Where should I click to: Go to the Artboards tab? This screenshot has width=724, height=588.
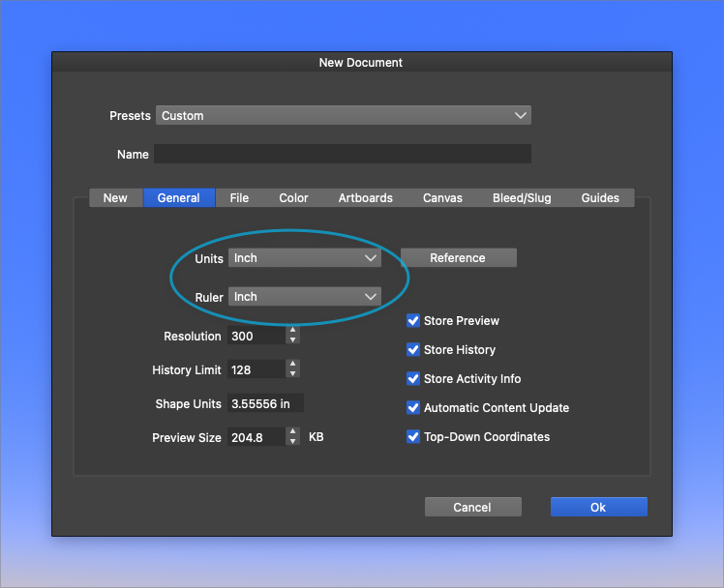click(x=365, y=198)
